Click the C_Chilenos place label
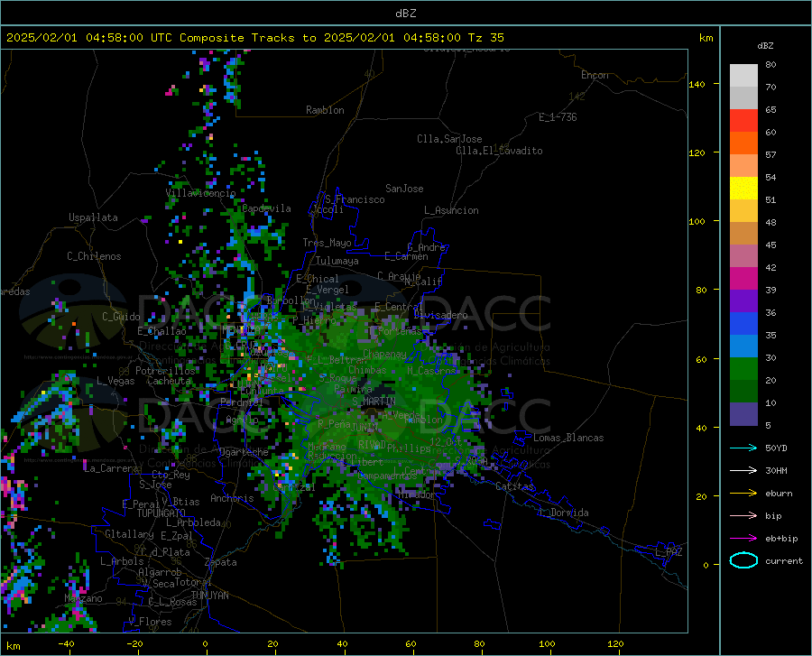This screenshot has width=812, height=656. pos(94,256)
